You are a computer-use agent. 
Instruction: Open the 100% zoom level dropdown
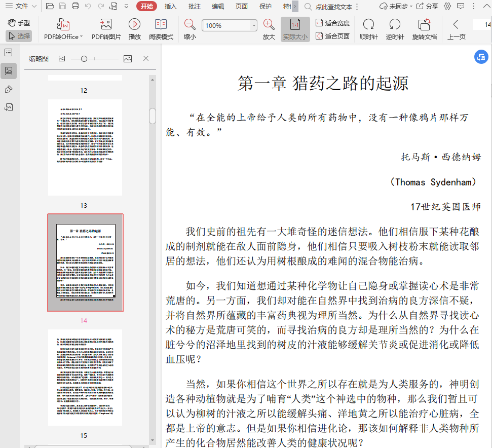pos(254,26)
